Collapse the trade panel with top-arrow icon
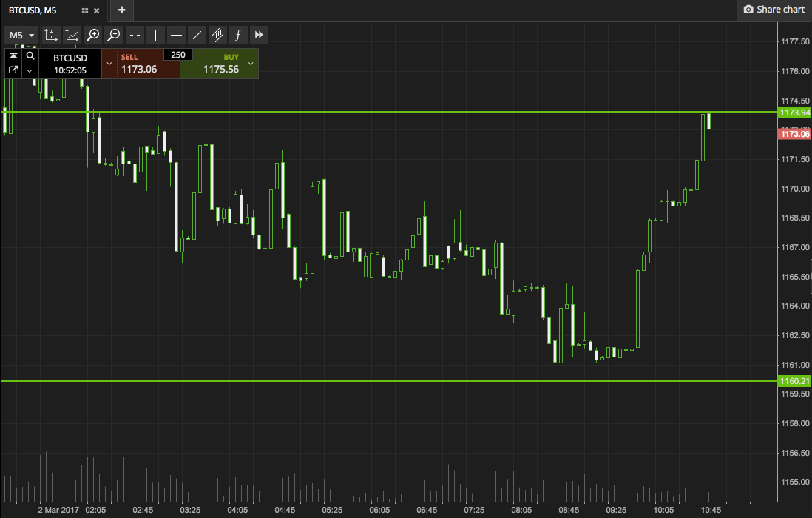The image size is (812, 518). 13,56
